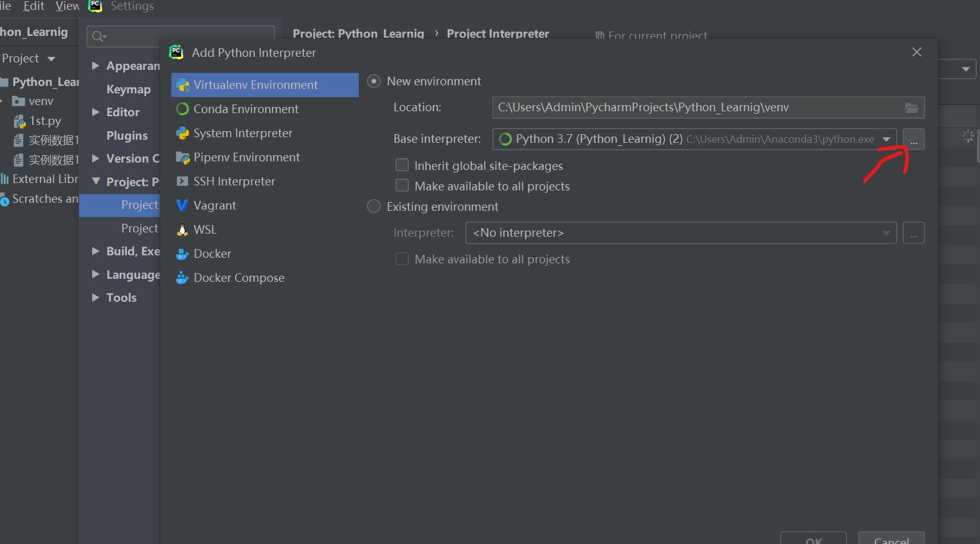980x544 pixels.
Task: Select venv folder in project tree
Action: pyautogui.click(x=34, y=101)
